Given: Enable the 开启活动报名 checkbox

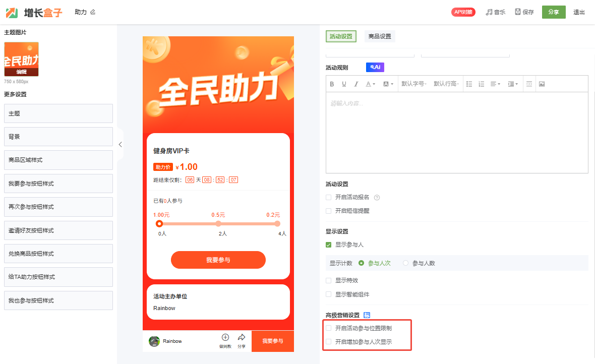Looking at the screenshot, I should click(x=329, y=198).
